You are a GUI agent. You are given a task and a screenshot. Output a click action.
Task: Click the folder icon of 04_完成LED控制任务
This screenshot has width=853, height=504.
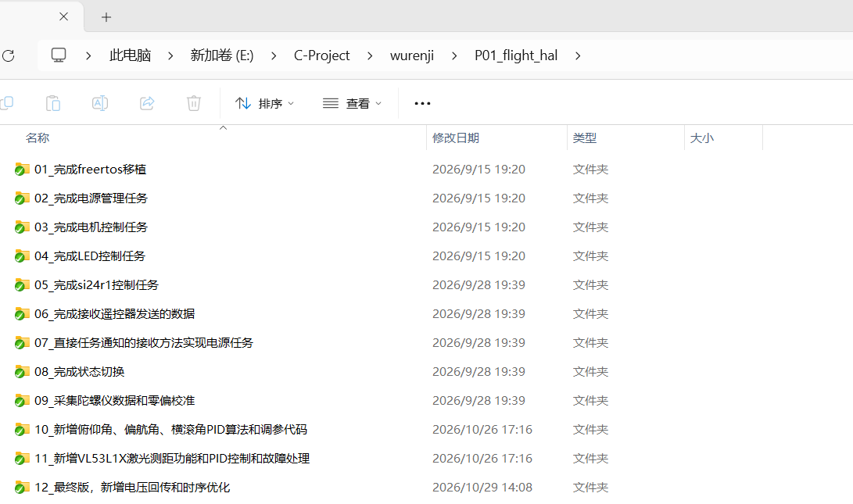click(22, 256)
